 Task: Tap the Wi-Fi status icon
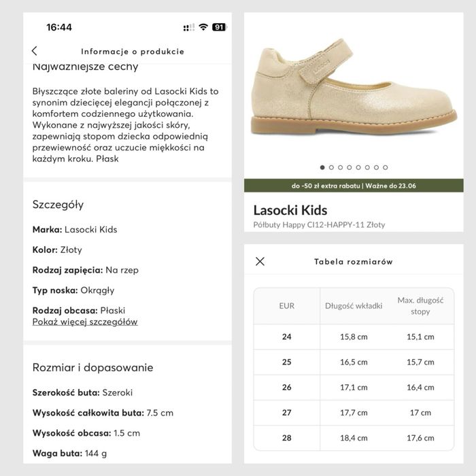[203, 27]
